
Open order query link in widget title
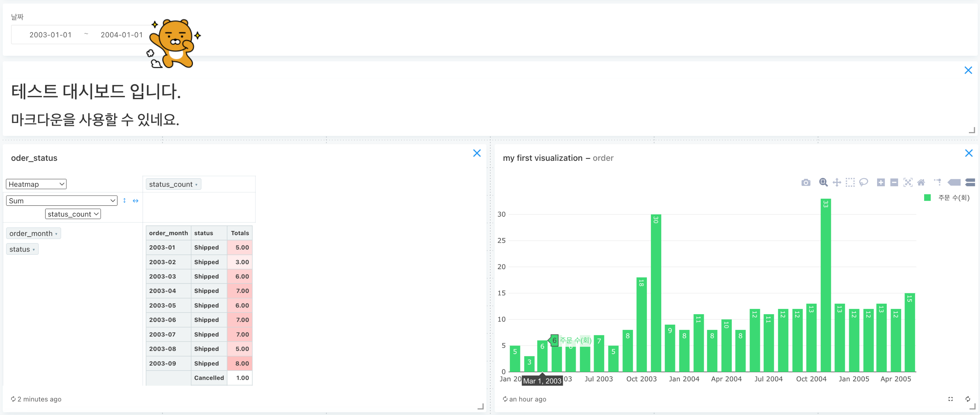click(x=603, y=158)
